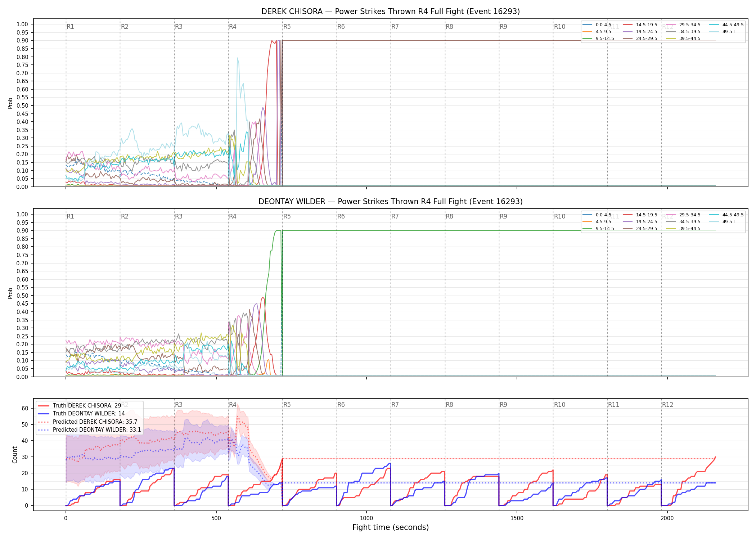
Task: Click the 44.5-49.5 legend entry in Wilder chart
Action: tap(726, 215)
